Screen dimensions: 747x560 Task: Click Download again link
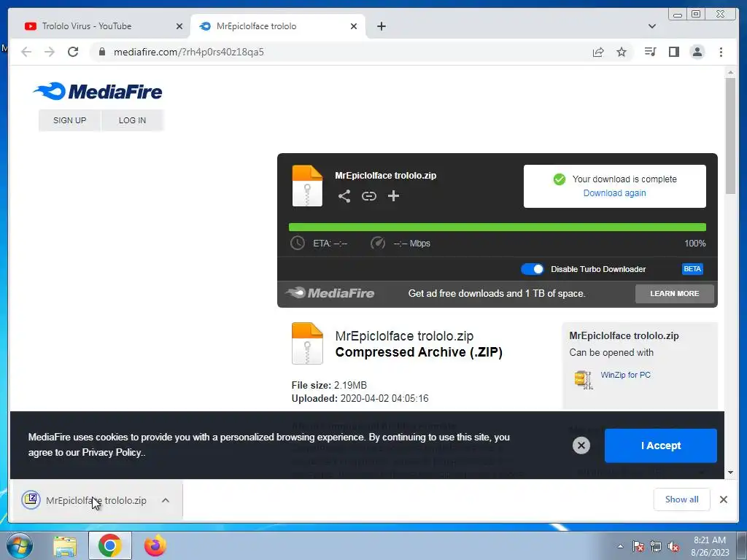point(614,192)
